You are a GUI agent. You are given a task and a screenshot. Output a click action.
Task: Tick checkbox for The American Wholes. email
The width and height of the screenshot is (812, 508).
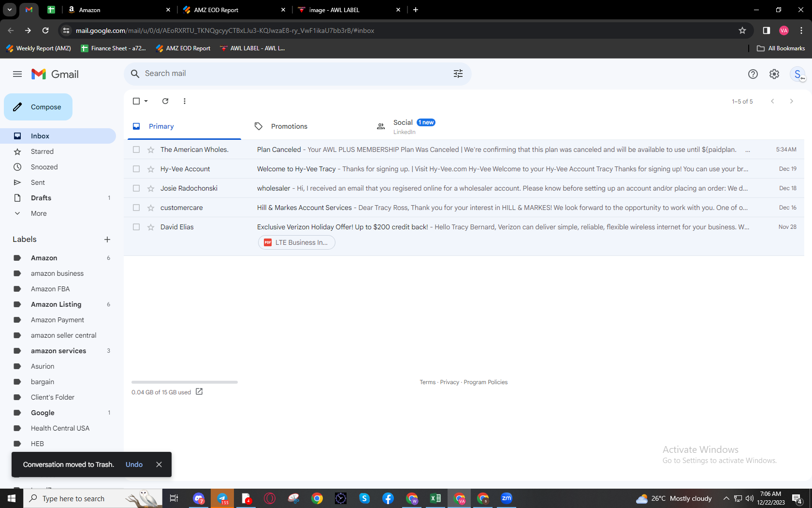click(136, 149)
